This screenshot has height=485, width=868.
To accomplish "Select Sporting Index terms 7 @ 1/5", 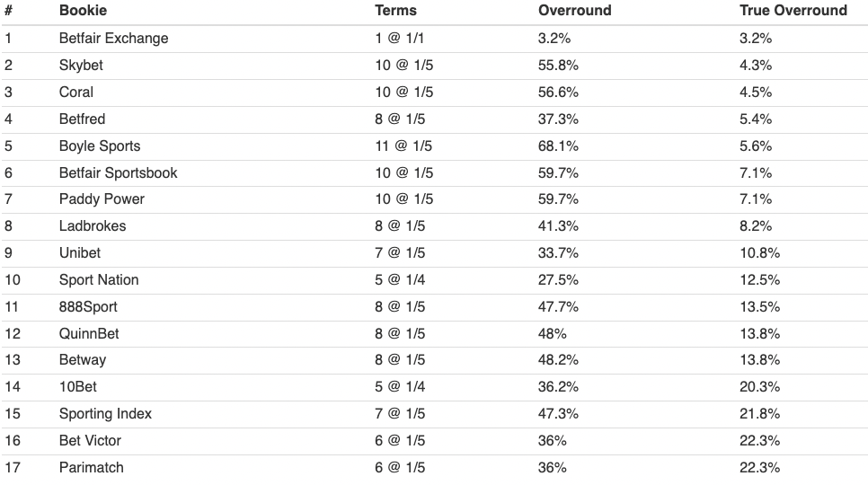I will click(400, 414).
